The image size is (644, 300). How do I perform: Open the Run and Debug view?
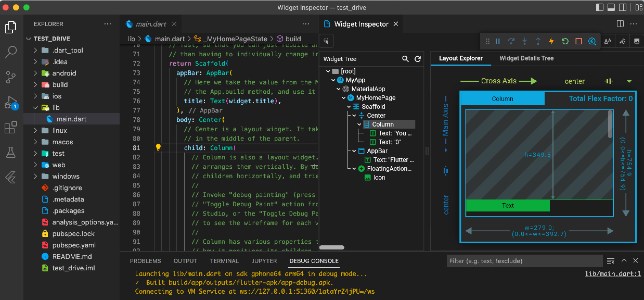11,102
